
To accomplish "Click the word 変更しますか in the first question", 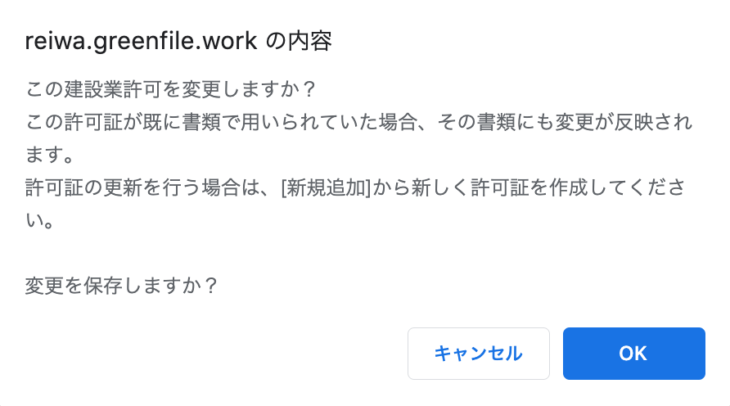I will (240, 89).
